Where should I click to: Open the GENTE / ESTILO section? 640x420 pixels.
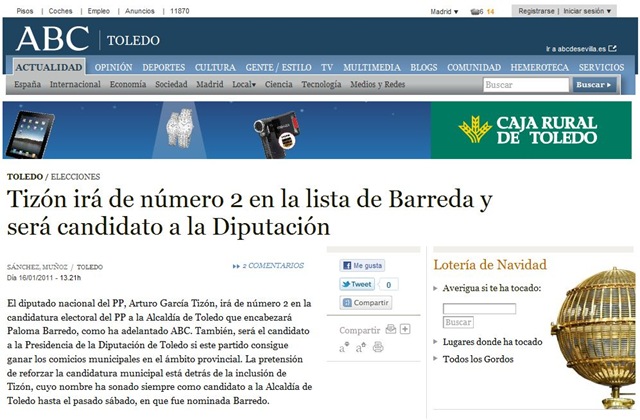(x=278, y=67)
